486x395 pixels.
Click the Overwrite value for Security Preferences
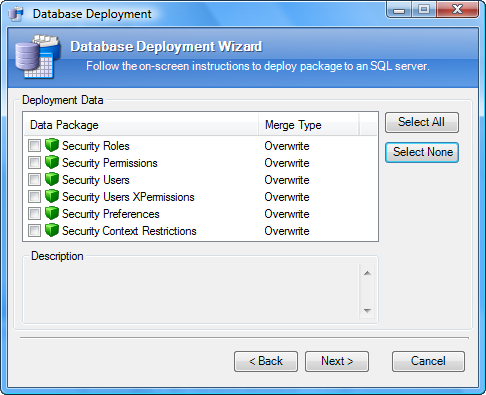pos(287,214)
